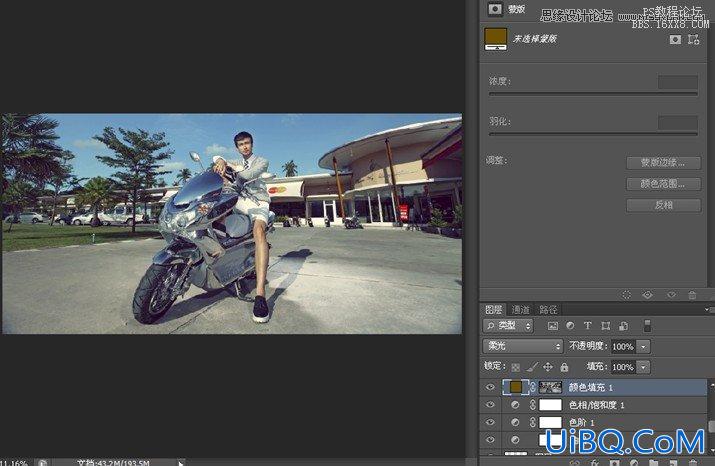Filter layers by type (T) icon
The image size is (715, 466).
[587, 326]
